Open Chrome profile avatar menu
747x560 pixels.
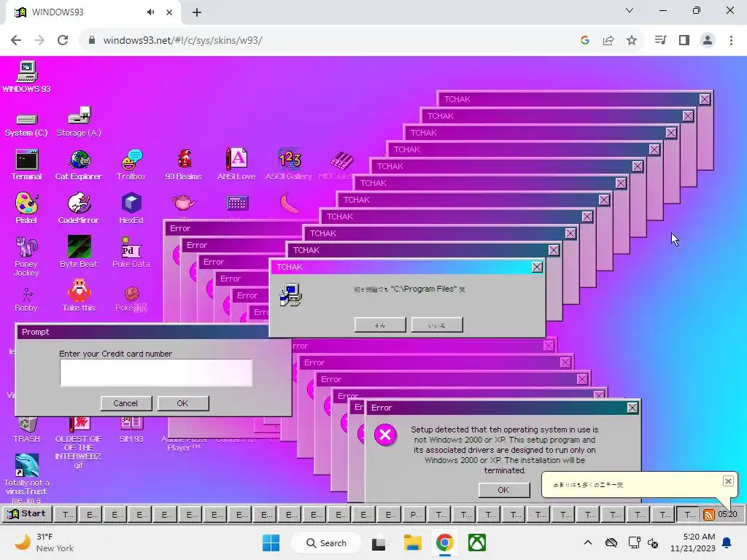pos(708,41)
